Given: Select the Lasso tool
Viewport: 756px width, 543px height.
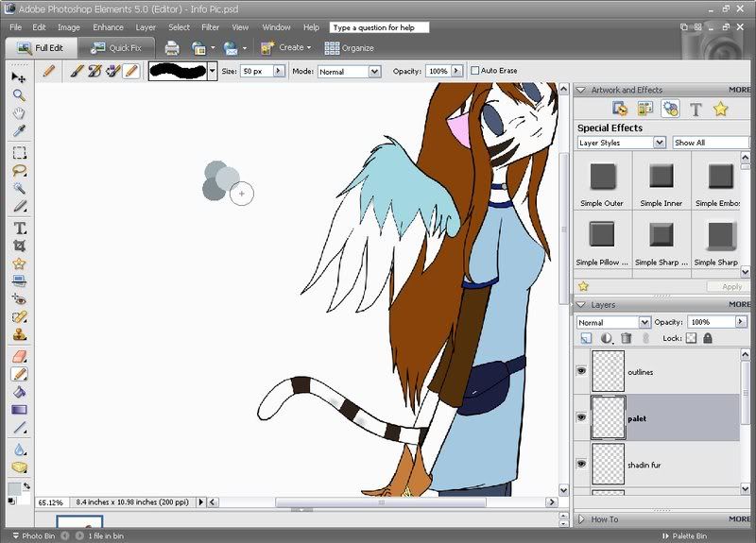Looking at the screenshot, I should [19, 171].
